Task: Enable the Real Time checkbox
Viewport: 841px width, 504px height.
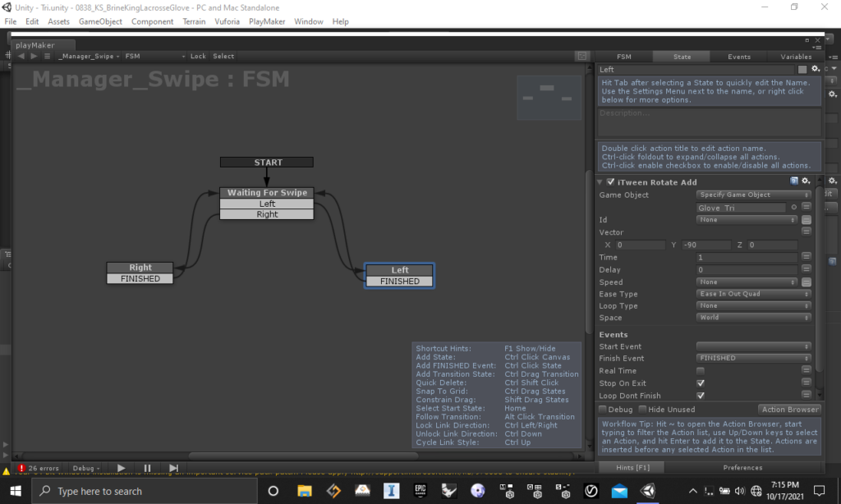Action: coord(701,371)
